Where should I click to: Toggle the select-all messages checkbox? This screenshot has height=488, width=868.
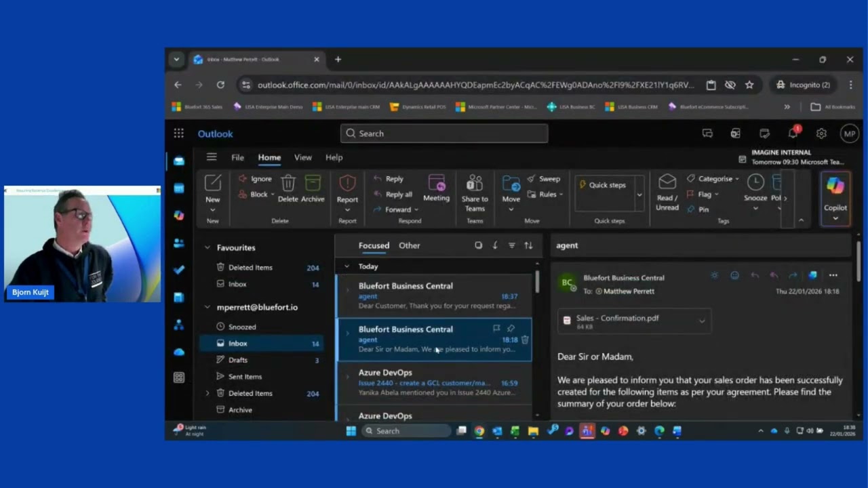click(479, 245)
